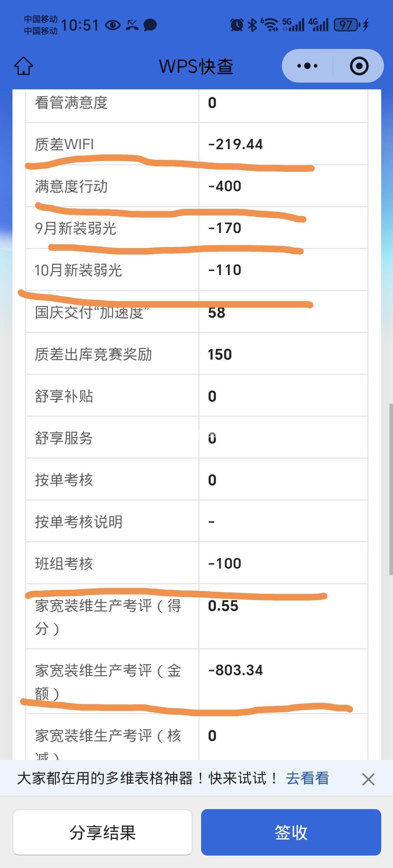
Task: Dismiss the bottom promotion banner
Action: click(368, 779)
